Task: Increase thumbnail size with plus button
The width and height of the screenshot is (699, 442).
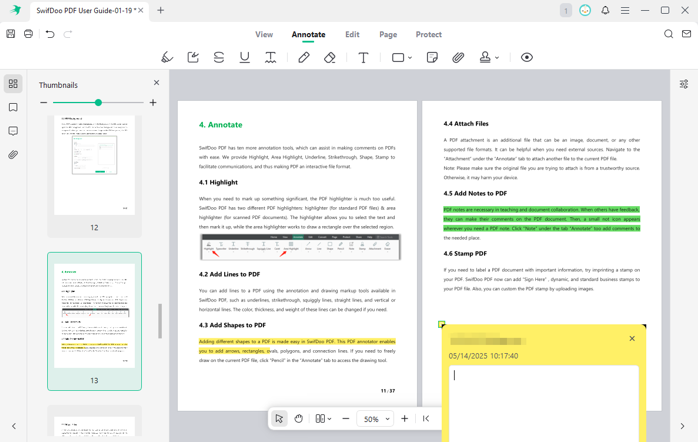Action: (x=153, y=103)
